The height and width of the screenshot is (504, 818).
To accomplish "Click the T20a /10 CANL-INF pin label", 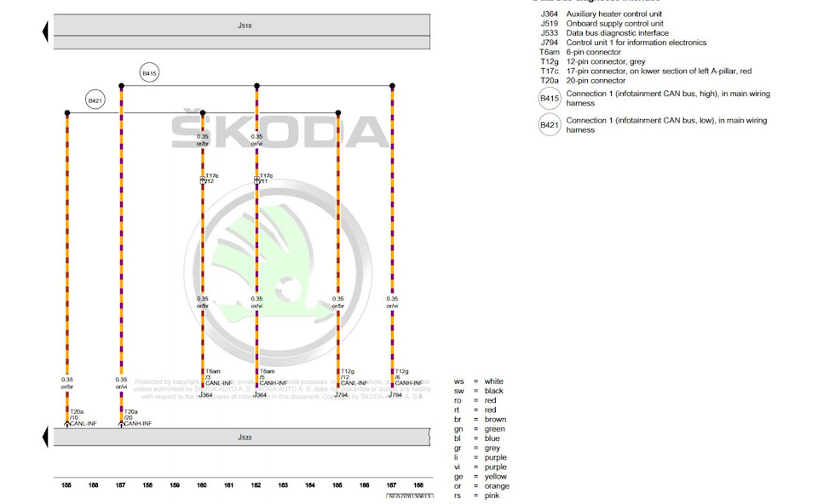I will point(83,417).
